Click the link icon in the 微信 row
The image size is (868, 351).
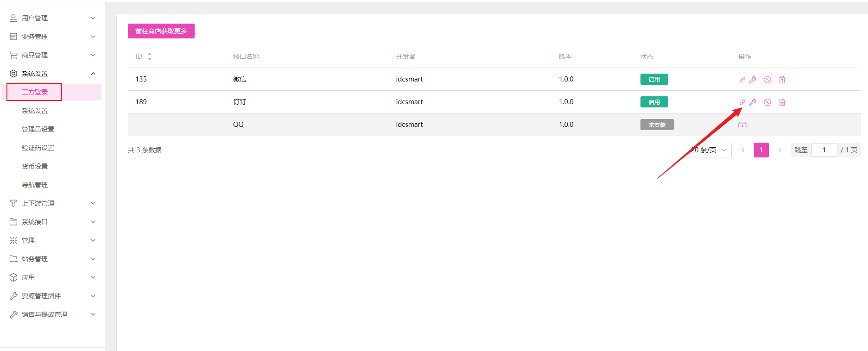coord(742,80)
